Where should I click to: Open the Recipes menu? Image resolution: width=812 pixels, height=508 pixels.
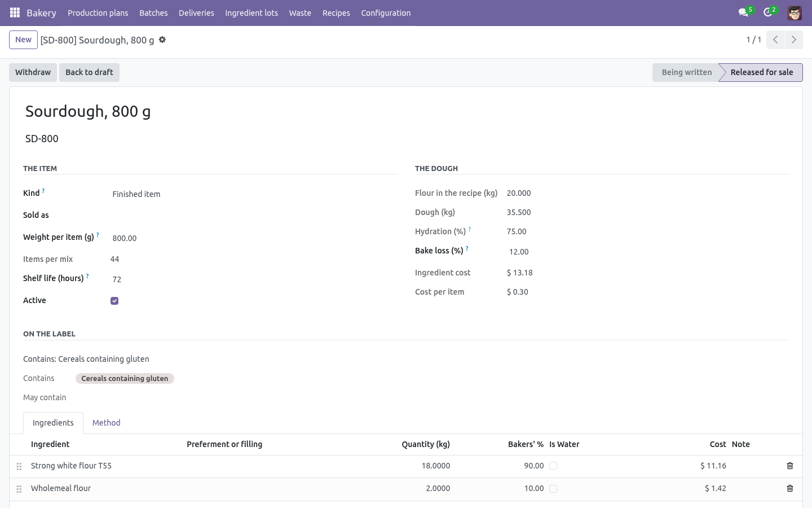coord(336,12)
